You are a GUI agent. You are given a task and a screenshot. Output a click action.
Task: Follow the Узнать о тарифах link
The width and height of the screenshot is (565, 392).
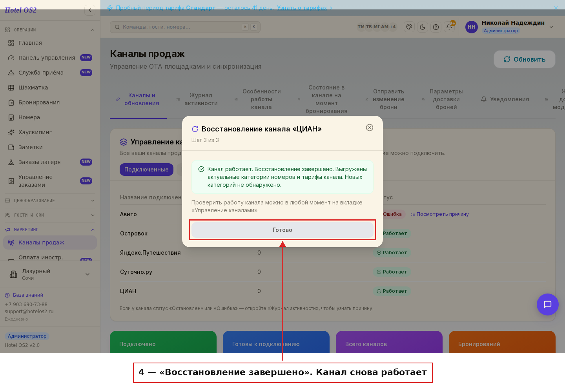tap(302, 8)
